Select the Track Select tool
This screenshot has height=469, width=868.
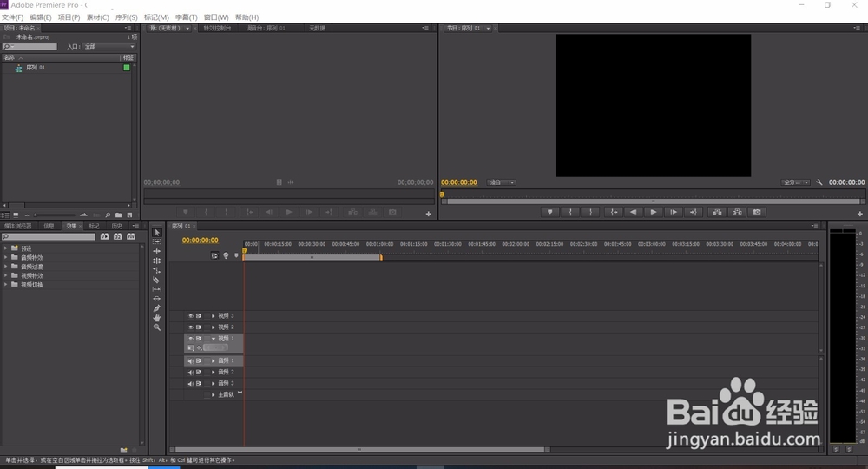click(x=157, y=242)
